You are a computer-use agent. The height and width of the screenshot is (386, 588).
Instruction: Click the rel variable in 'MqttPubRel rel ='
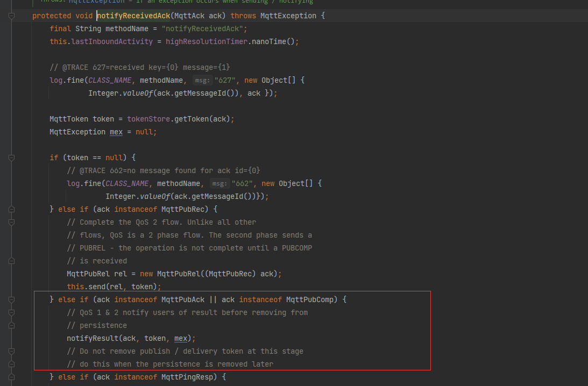pos(121,274)
